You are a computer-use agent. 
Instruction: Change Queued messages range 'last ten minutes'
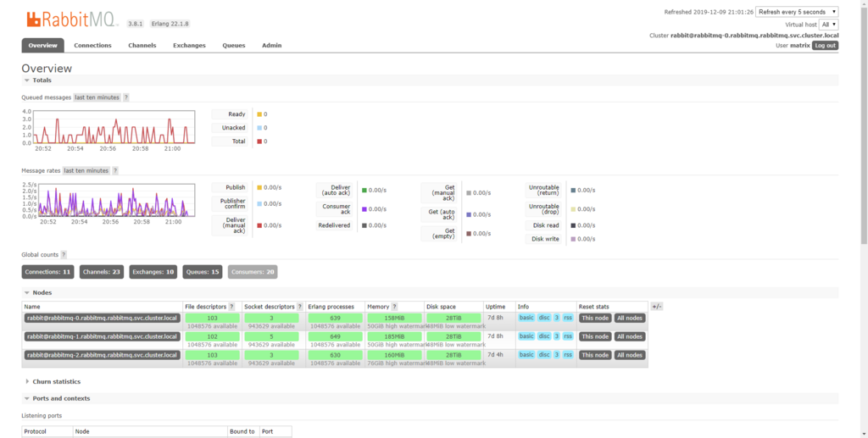point(97,97)
